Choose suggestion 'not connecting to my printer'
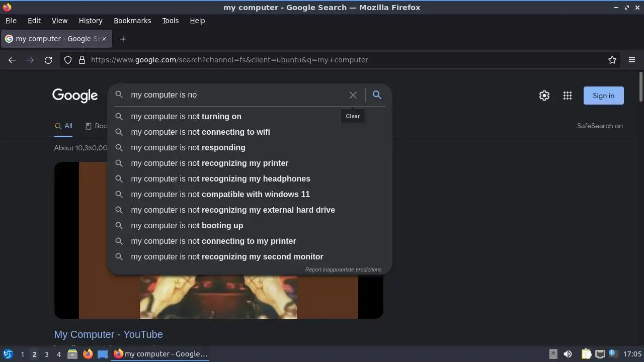Viewport: 644px width, 362px height. click(x=250, y=241)
